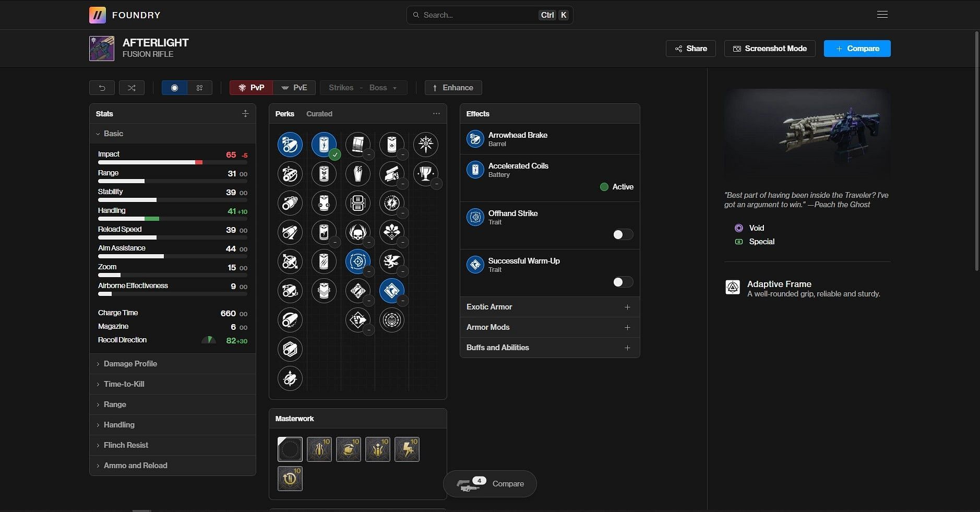Click the plus icon in Stats header

coord(245,114)
